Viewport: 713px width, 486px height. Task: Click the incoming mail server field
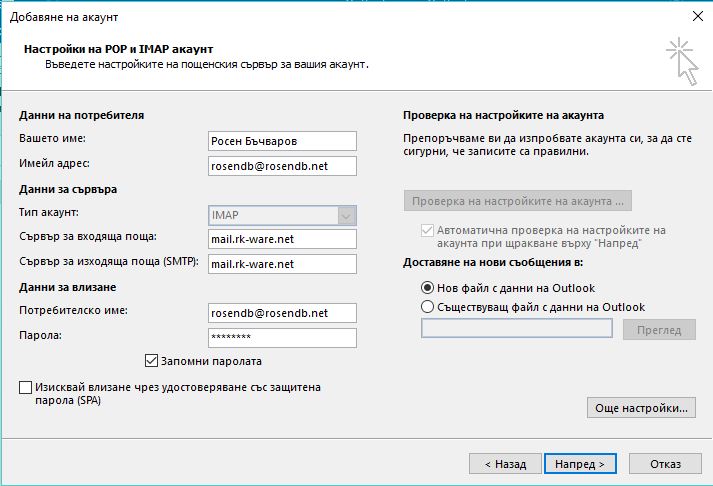click(282, 239)
